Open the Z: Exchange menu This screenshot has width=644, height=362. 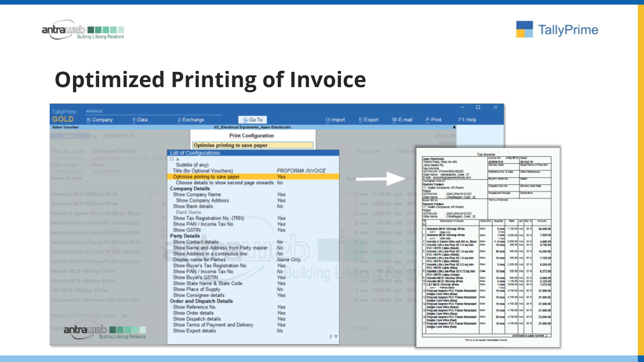pos(191,120)
